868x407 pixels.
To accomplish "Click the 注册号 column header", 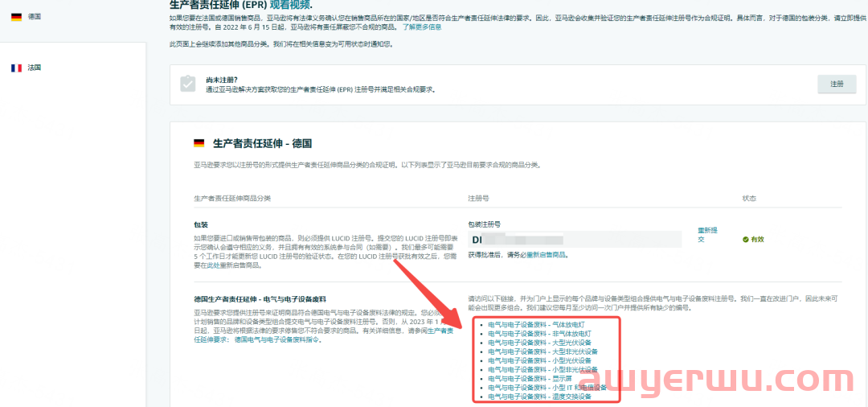I will coord(477,198).
